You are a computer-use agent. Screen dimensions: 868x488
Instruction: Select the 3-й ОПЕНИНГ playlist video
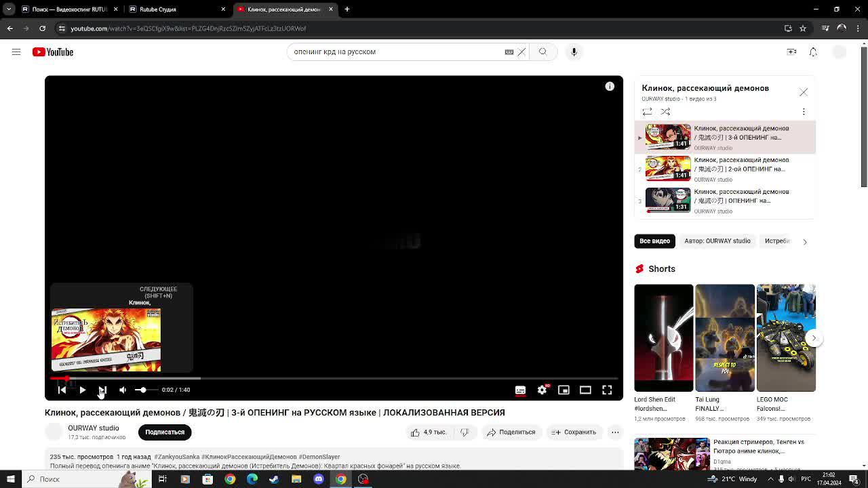coord(725,138)
